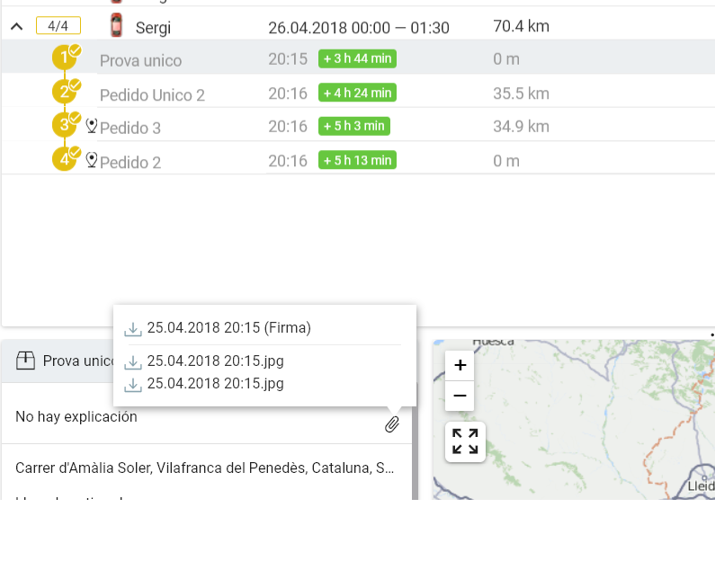Toggle map fullscreen mode
Screen dimensions: 715x588
coord(465,441)
